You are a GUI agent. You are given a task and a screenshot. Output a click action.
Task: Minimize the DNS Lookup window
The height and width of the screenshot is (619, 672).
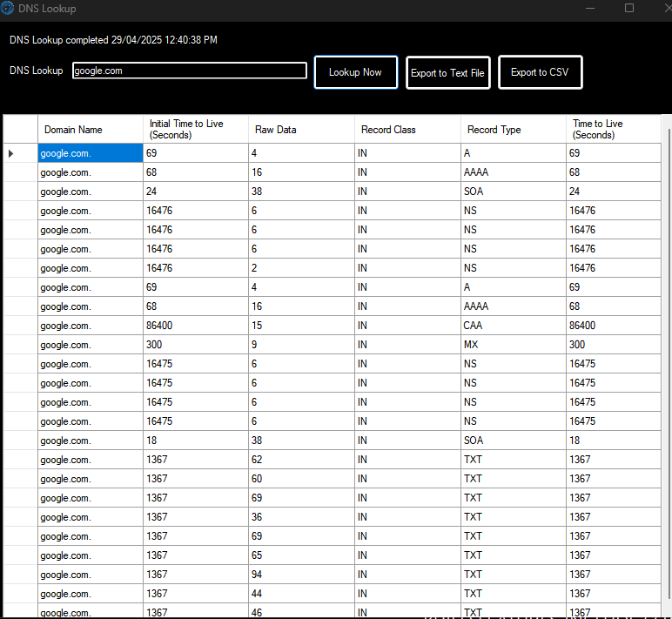click(590, 8)
